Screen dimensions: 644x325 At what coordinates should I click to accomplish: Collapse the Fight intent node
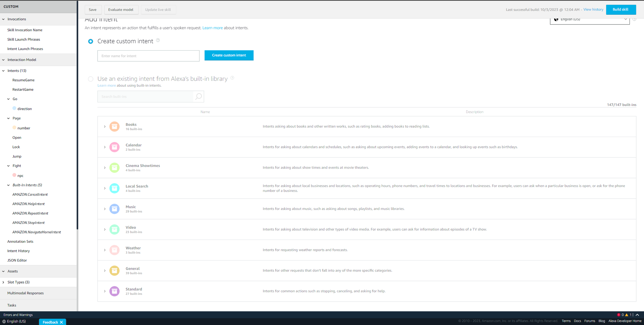coord(9,166)
